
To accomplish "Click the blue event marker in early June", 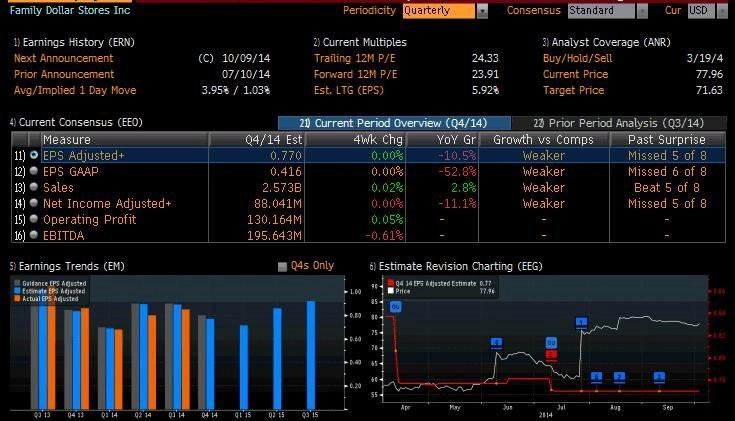I will click(496, 343).
